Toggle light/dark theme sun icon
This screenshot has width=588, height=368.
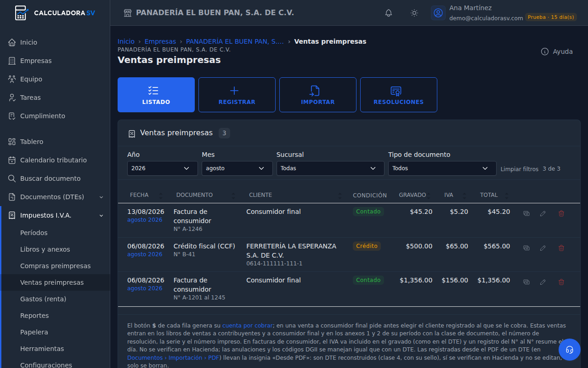click(414, 13)
